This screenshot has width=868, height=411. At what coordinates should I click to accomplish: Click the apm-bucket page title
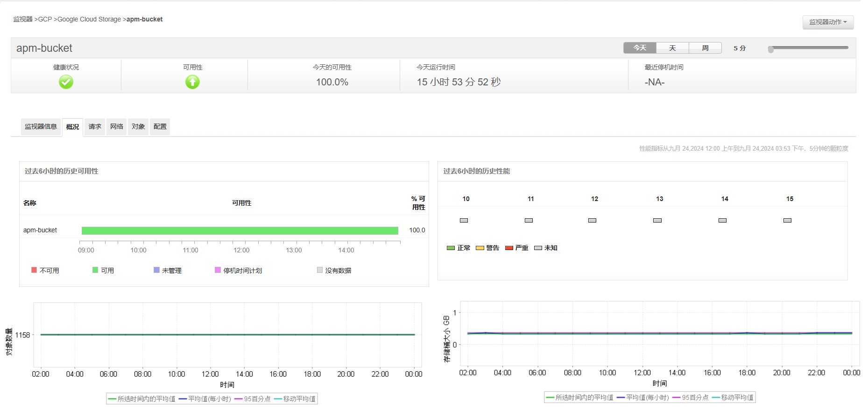pyautogui.click(x=44, y=48)
